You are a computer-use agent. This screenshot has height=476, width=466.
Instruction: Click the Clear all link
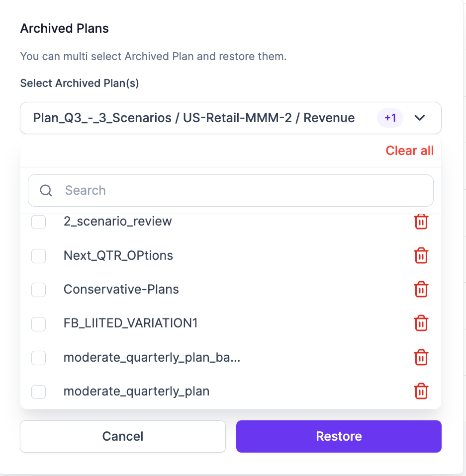pyautogui.click(x=409, y=151)
